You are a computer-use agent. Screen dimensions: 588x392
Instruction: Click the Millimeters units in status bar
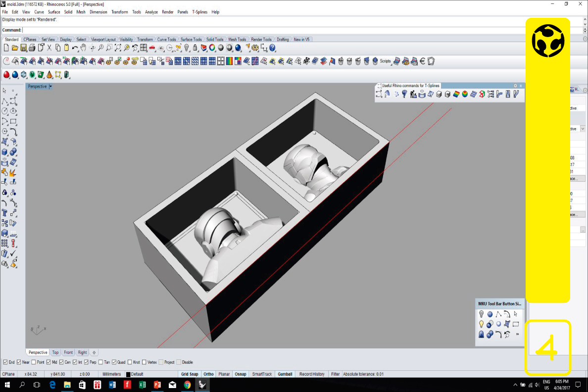pos(111,374)
